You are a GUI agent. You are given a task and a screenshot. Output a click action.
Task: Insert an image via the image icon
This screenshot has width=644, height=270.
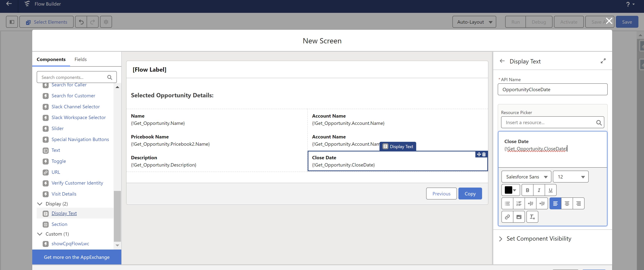519,217
